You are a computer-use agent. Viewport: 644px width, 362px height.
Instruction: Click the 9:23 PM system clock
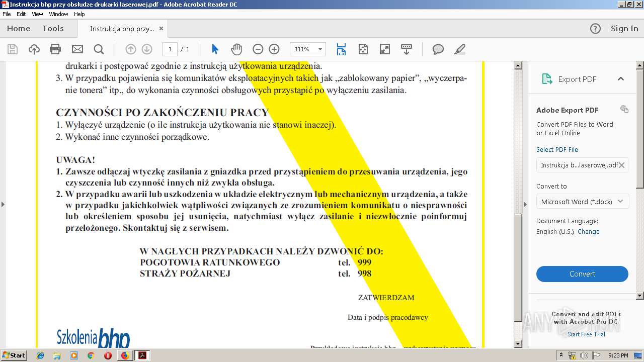point(618,355)
